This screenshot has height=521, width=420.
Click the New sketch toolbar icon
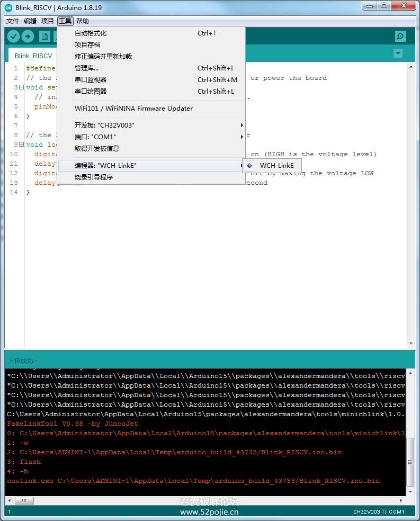(x=44, y=36)
